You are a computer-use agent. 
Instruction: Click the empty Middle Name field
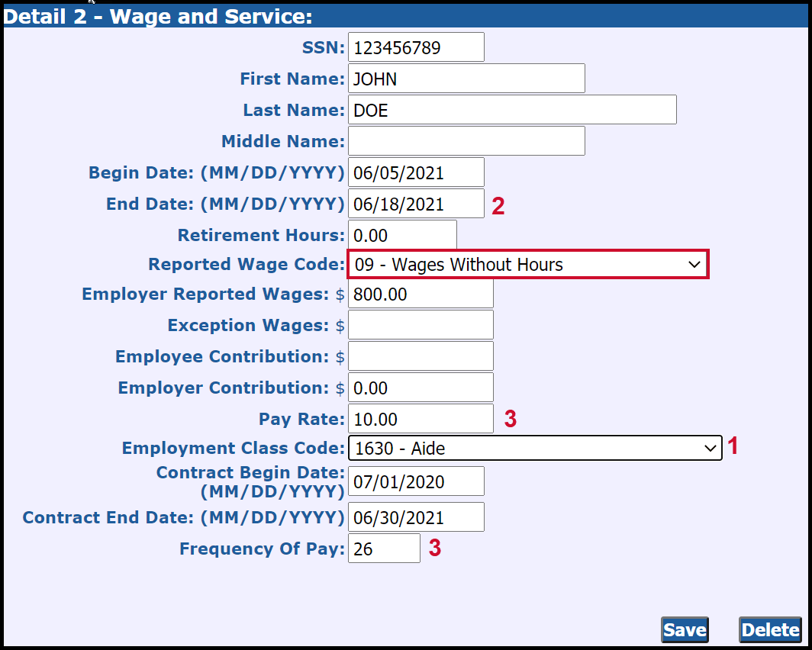point(466,140)
